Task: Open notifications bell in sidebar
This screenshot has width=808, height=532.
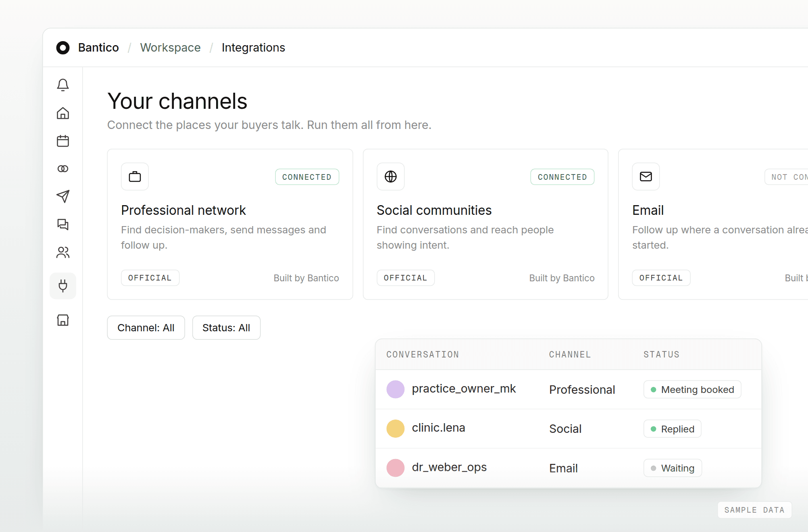Action: 63,85
